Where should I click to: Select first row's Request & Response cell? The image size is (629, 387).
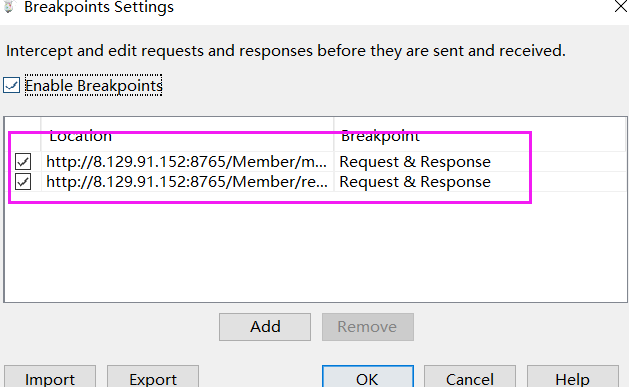[x=415, y=162]
